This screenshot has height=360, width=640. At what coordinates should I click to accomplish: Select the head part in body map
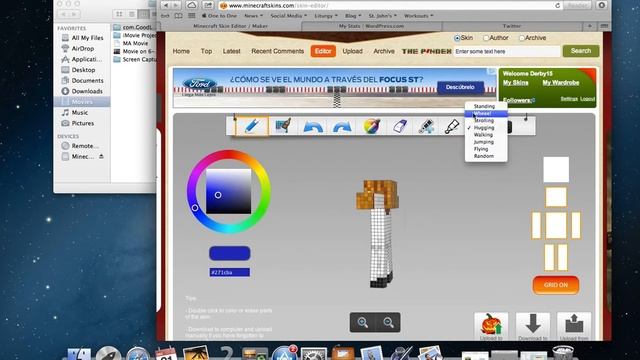tap(556, 198)
